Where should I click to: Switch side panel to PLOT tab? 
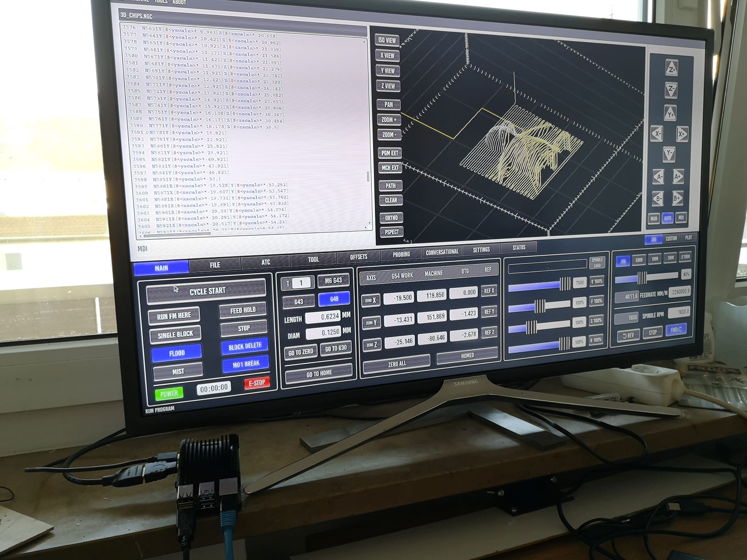[x=688, y=237]
